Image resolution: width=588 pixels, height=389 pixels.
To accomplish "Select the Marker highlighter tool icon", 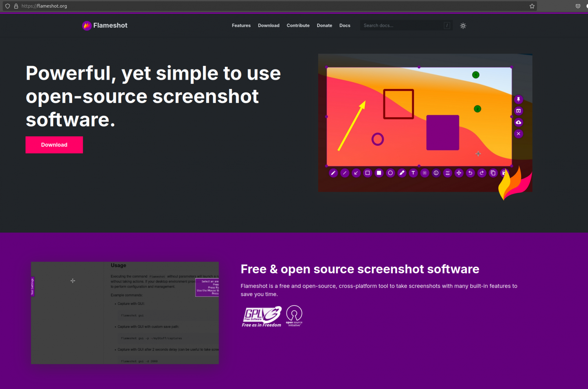I will point(402,173).
